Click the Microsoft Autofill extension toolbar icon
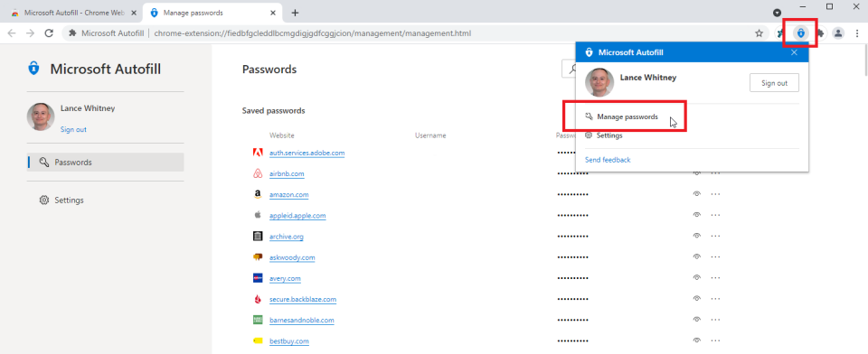The width and height of the screenshot is (868, 354). pos(800,33)
